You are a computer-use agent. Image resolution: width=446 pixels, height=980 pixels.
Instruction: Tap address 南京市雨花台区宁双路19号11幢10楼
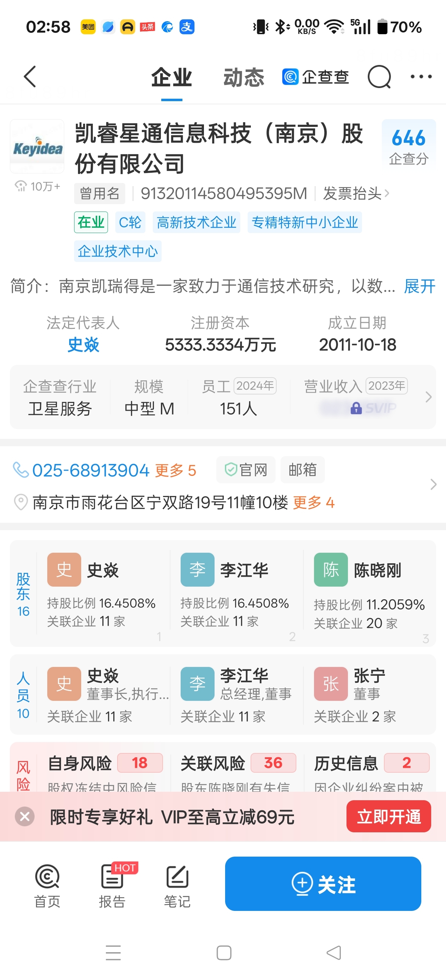coord(160,503)
